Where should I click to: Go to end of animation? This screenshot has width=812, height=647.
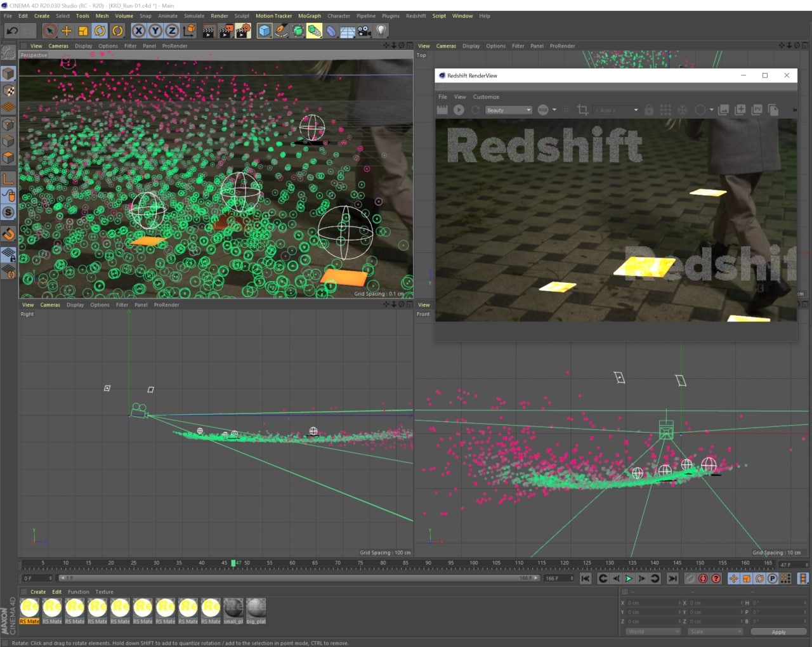tap(672, 578)
